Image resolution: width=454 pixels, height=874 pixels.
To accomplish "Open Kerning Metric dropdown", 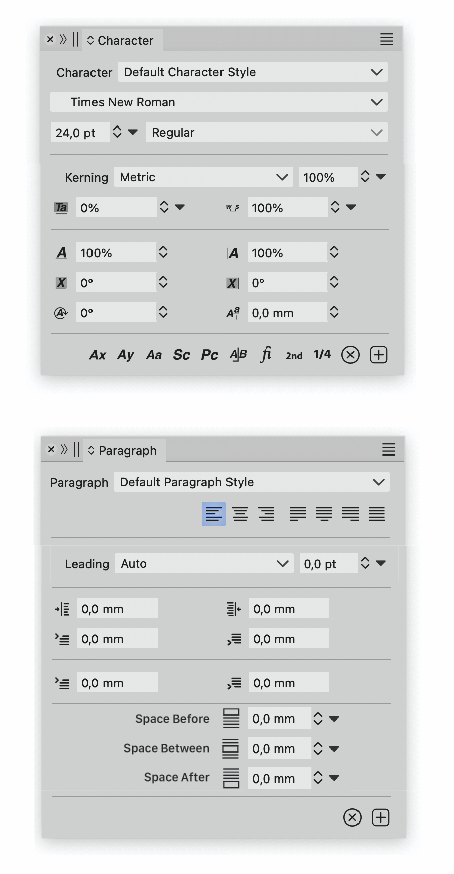I will point(204,177).
